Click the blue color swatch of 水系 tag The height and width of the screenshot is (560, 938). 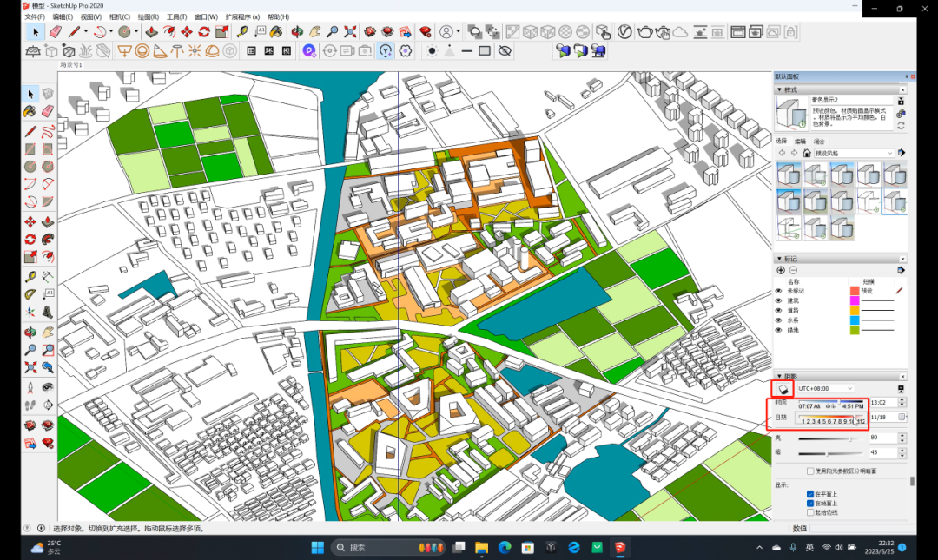pyautogui.click(x=855, y=320)
